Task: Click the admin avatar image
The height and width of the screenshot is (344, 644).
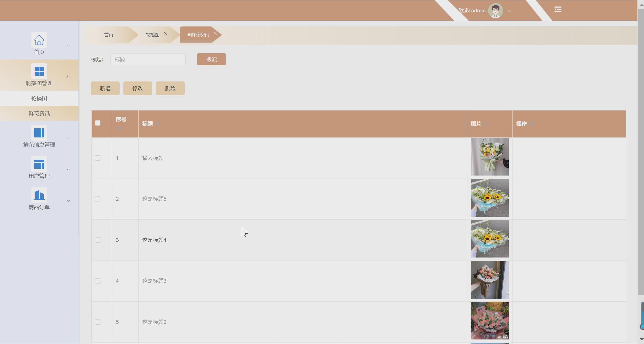Action: 495,11
